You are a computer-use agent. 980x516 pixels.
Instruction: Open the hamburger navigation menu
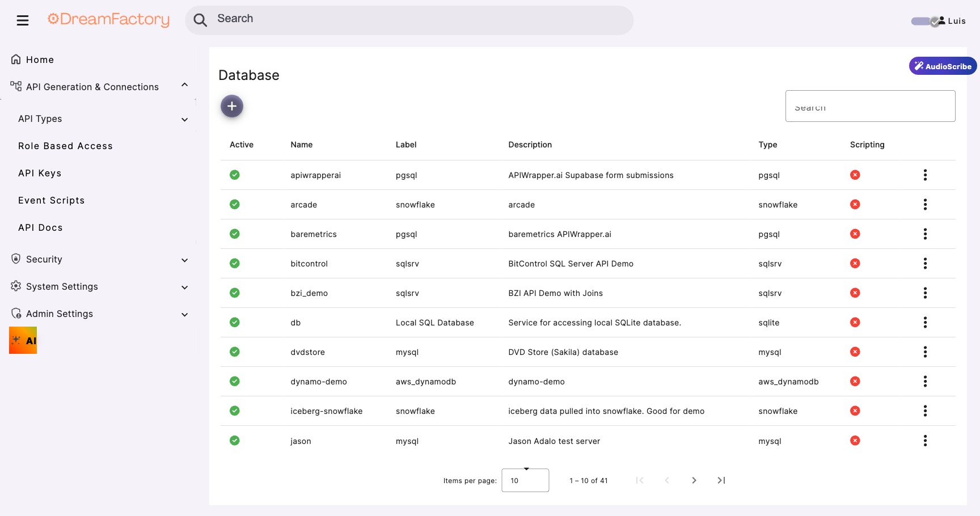[23, 20]
